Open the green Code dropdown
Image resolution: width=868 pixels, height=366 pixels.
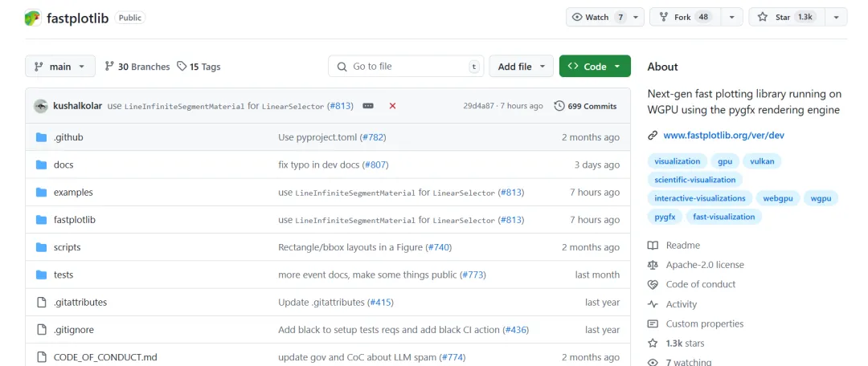click(x=595, y=67)
